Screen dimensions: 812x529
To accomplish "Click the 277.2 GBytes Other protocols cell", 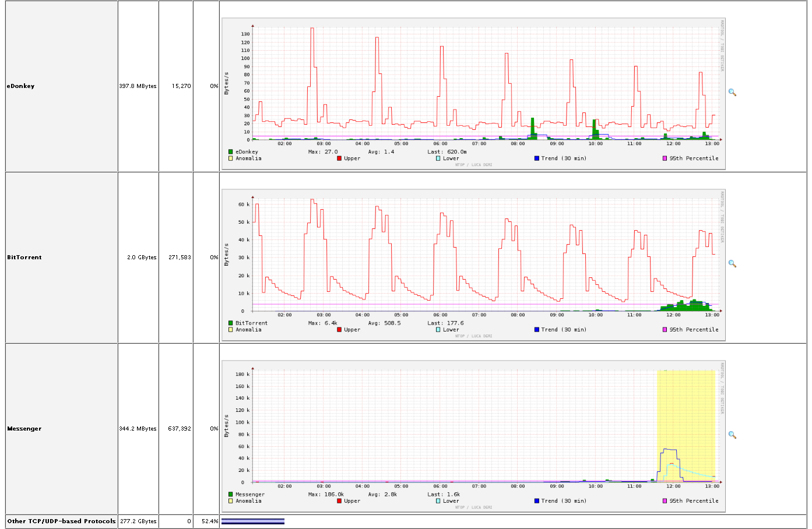I will (138, 521).
